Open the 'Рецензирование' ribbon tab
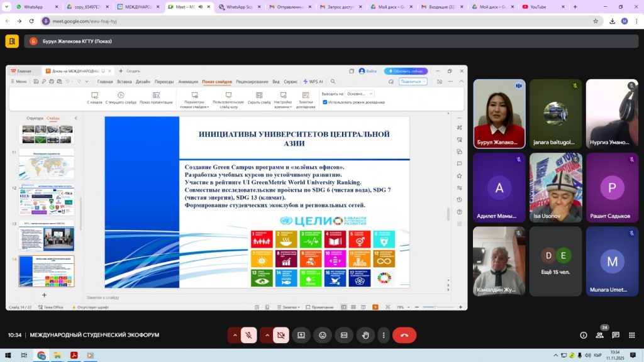 pyautogui.click(x=252, y=82)
